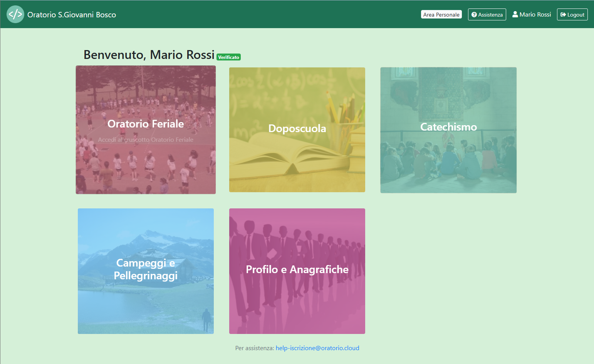Click the Area Personale button

(x=441, y=14)
